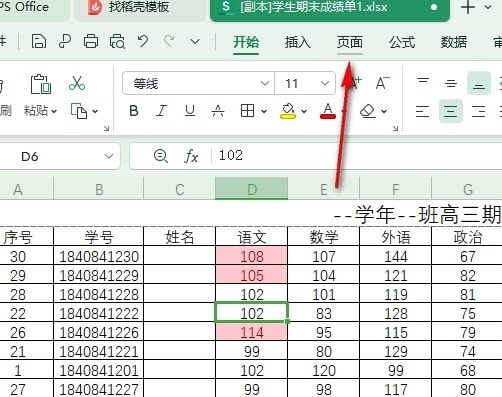The width and height of the screenshot is (502, 397).
Task: Select column F header
Action: coord(395,189)
